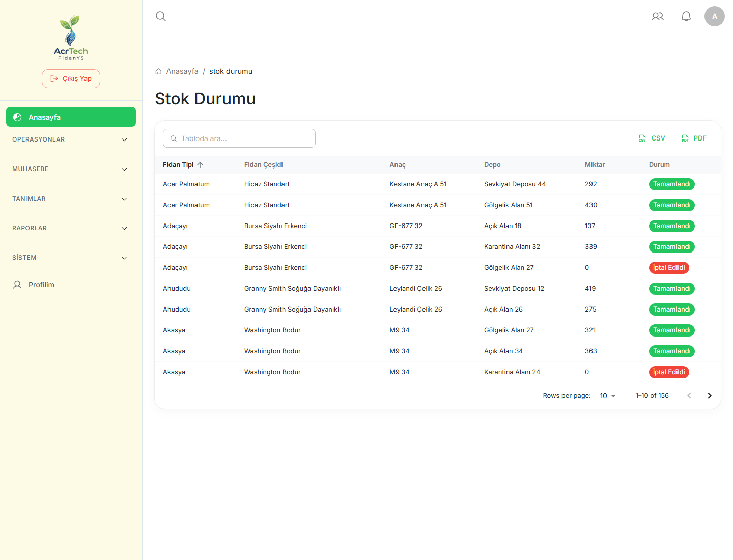Export table as CSV
This screenshot has height=560, width=733.
[x=652, y=138]
